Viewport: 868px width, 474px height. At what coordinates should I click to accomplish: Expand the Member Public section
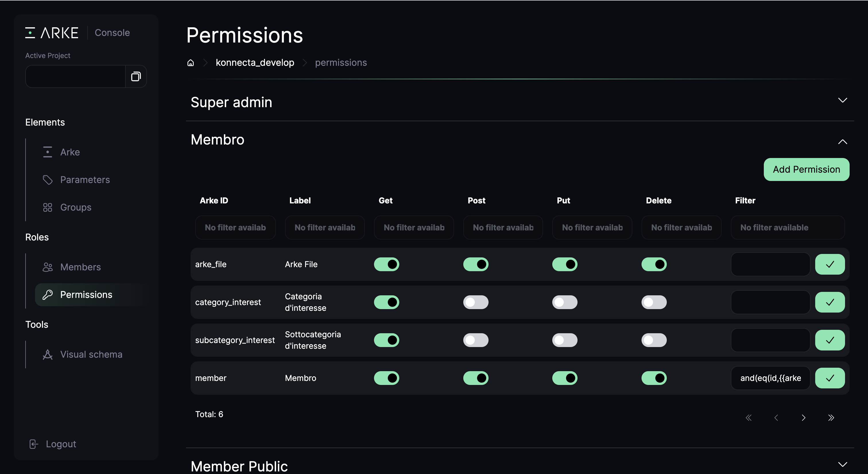[842, 465]
